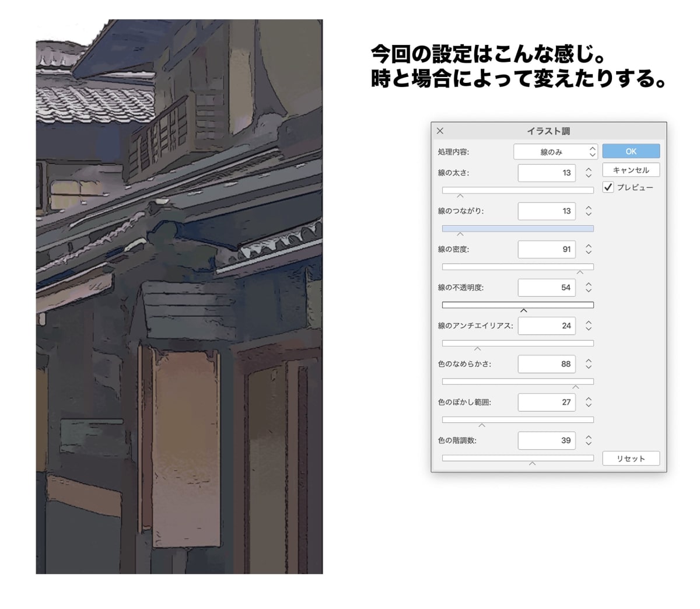Click the illustrated building preview image
The image size is (700, 609).
[179, 296]
